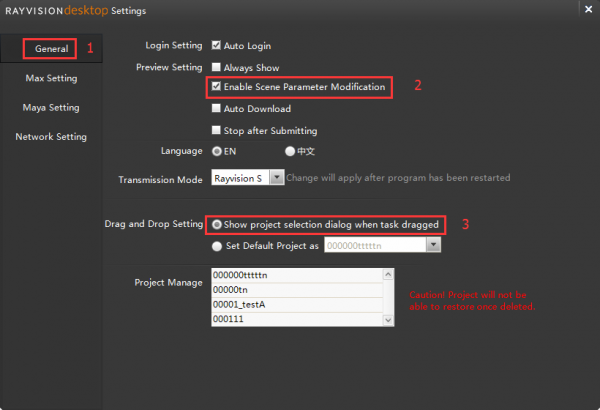Viewport: 600px width, 410px height.
Task: Enable the Auto Download checkbox
Action: tap(216, 108)
